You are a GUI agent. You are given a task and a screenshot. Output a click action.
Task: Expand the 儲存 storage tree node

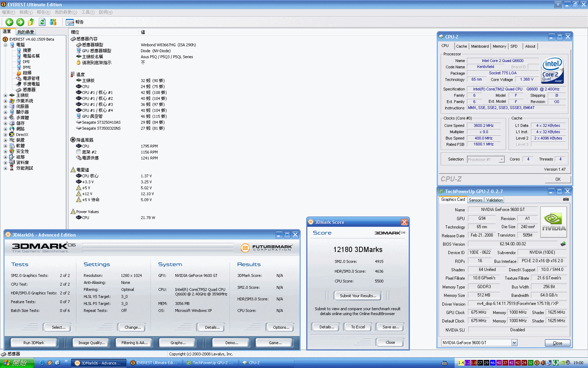coord(5,123)
